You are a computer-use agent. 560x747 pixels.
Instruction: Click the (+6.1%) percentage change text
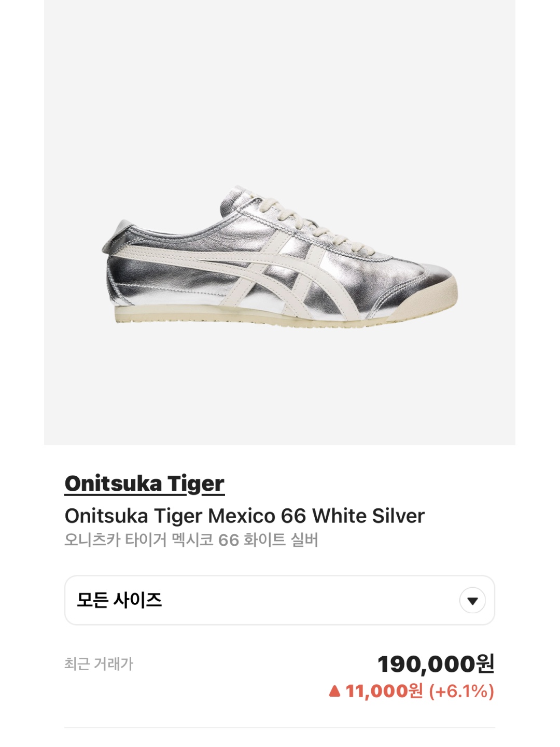(461, 691)
